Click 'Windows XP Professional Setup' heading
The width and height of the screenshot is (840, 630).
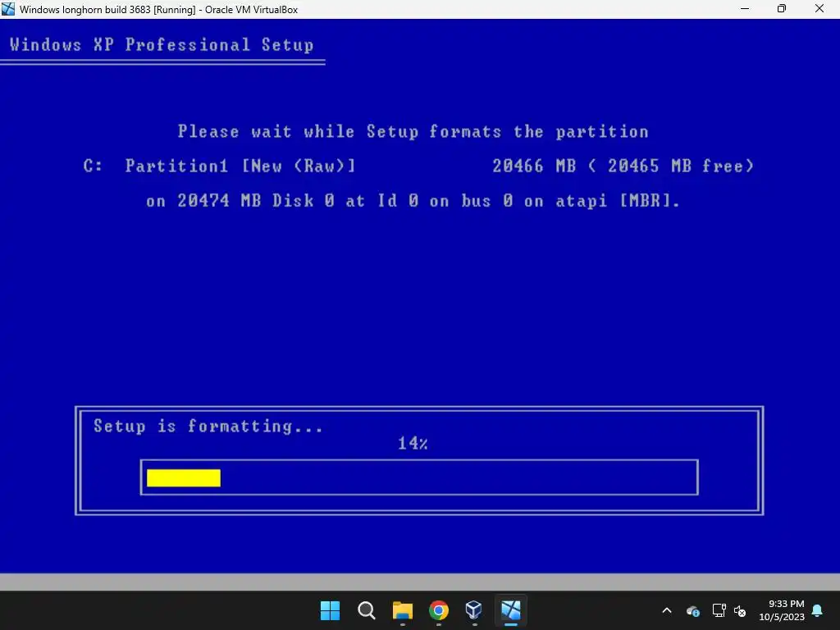(x=162, y=44)
